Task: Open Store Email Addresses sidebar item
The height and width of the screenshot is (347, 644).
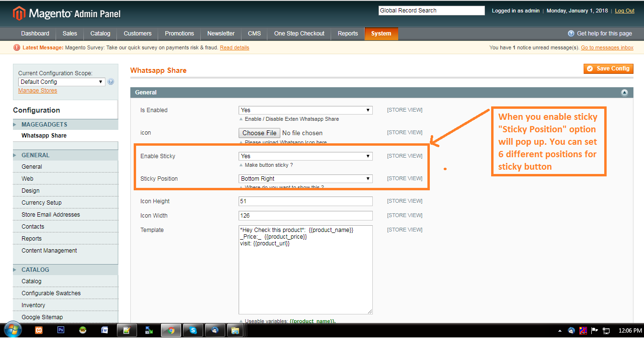Action: point(51,215)
